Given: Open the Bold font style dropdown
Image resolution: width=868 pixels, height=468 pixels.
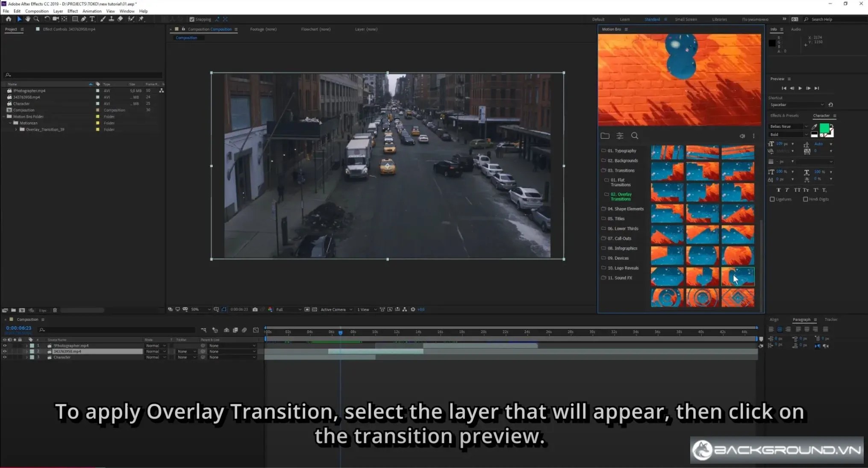Looking at the screenshot, I should (789, 135).
